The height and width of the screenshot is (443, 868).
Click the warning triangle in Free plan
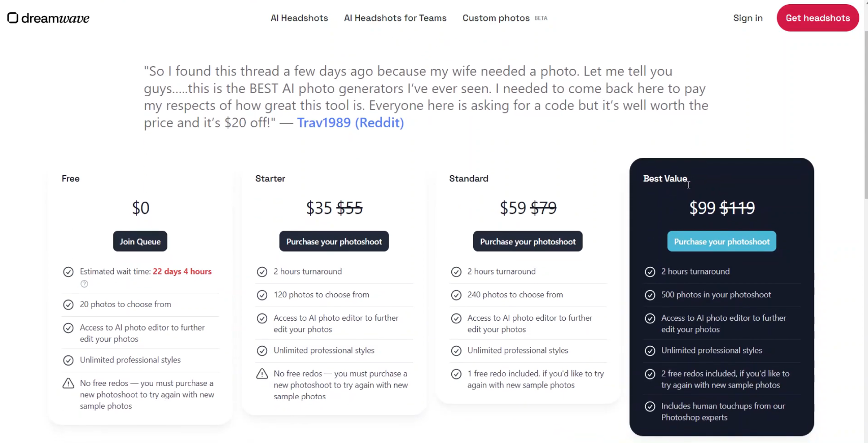pyautogui.click(x=68, y=383)
